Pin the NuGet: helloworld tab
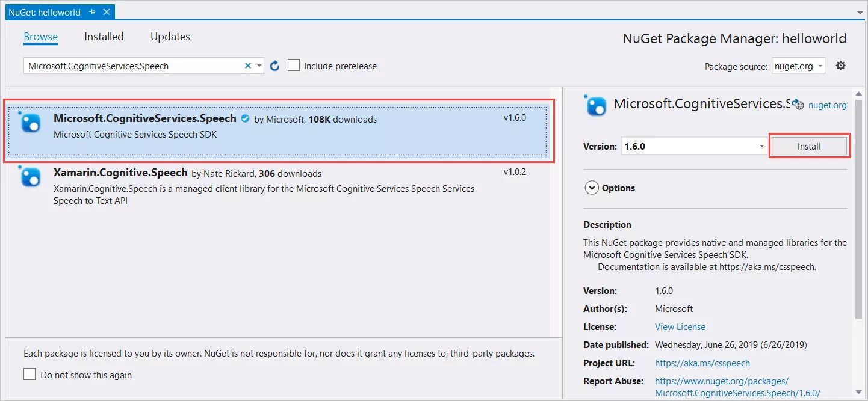868x401 pixels. 92,12
